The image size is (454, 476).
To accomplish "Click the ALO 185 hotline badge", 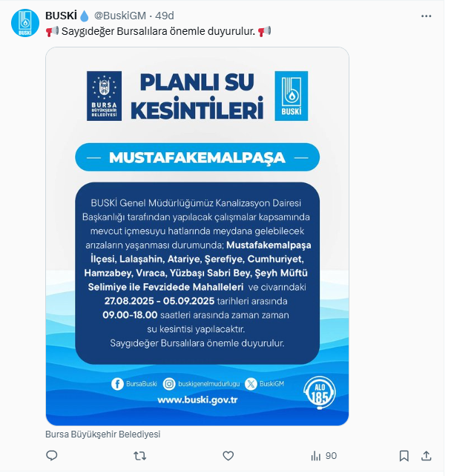I will tap(320, 393).
